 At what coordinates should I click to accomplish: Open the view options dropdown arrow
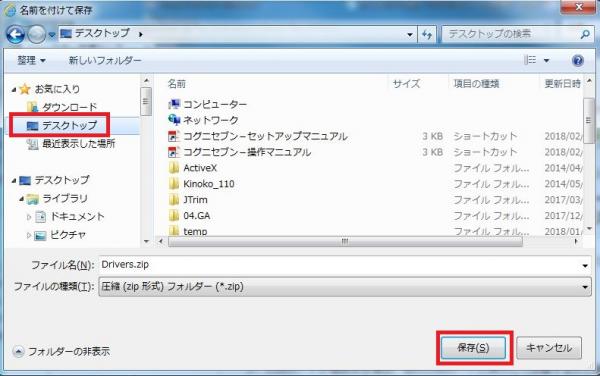[x=546, y=60]
